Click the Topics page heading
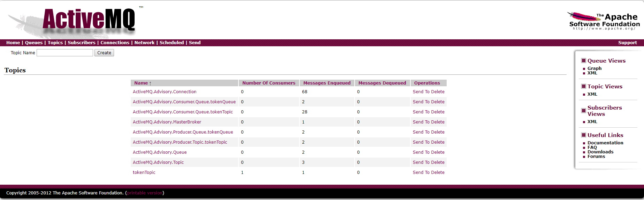Image resolution: width=644 pixels, height=200 pixels. [x=15, y=70]
